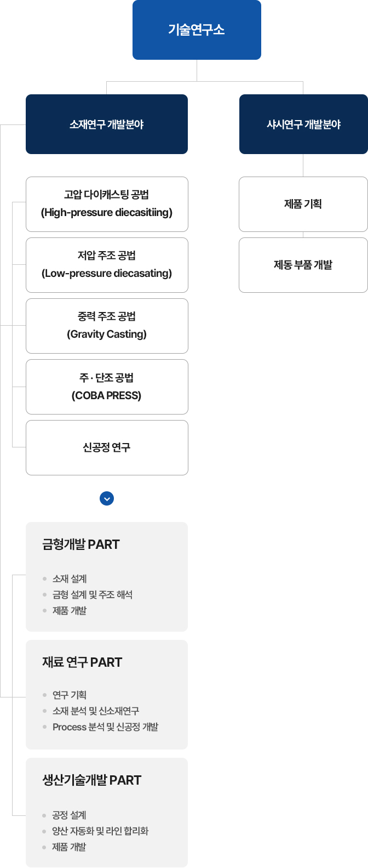This screenshot has width=368, height=868.
Task: Click the 샤시연구 개발분야 header box
Action: tap(303, 124)
